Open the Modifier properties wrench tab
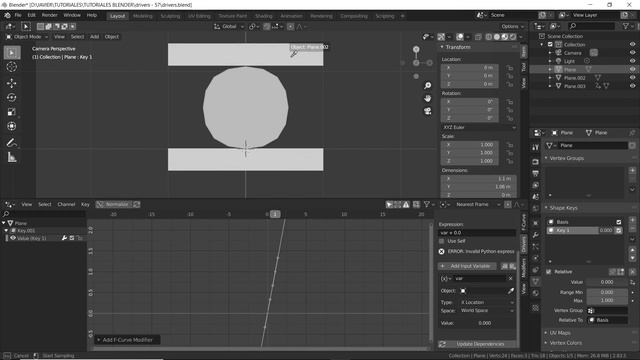 [536, 235]
